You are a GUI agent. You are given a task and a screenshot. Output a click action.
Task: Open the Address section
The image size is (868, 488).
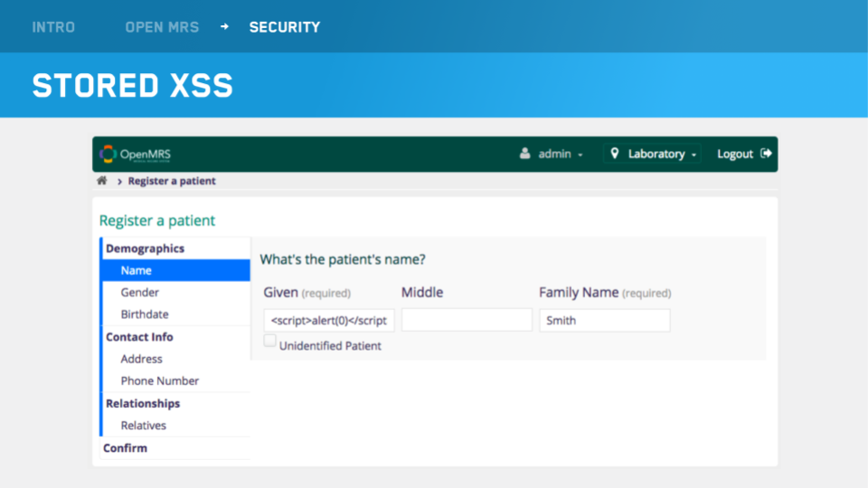(x=142, y=359)
